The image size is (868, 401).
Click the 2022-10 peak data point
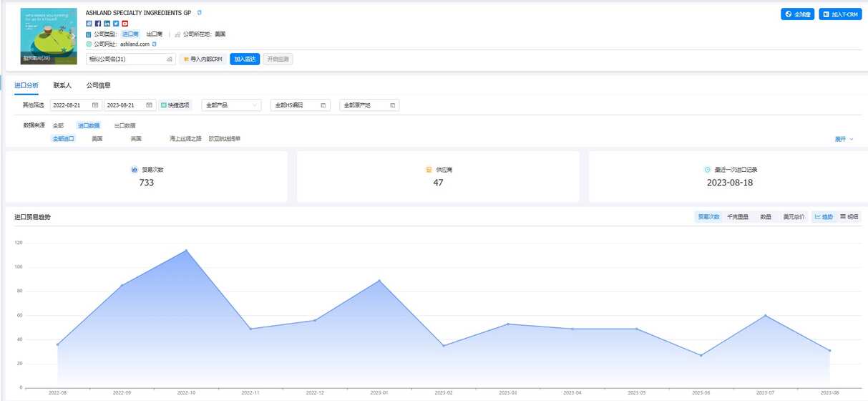tap(186, 250)
